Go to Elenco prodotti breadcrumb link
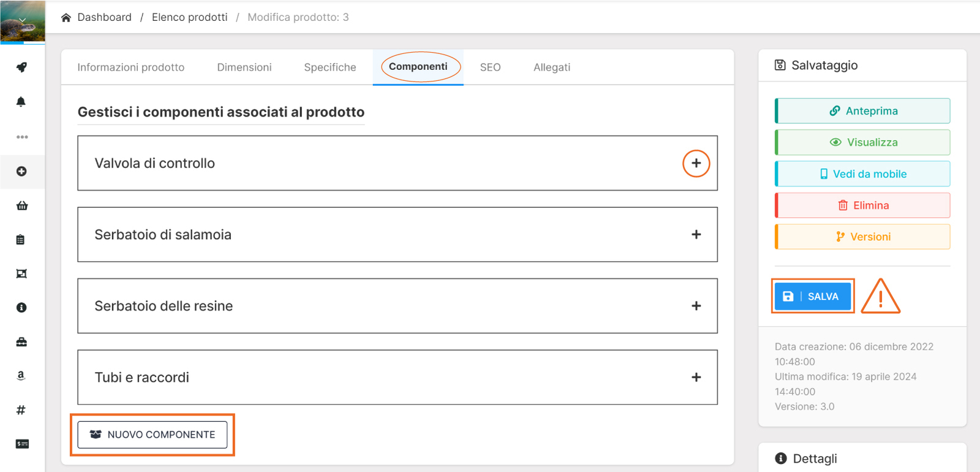Viewport: 980px width, 472px height. coord(189,17)
